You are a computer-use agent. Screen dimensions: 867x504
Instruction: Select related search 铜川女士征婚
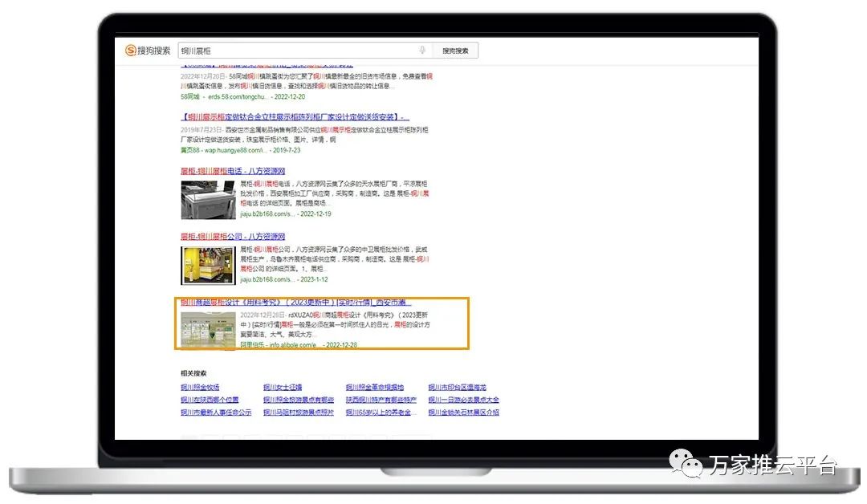click(283, 388)
